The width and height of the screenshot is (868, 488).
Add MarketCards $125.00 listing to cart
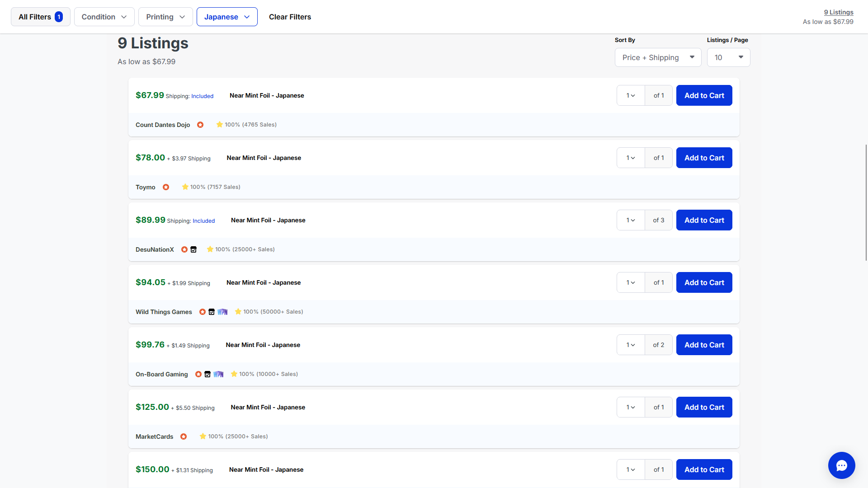pyautogui.click(x=704, y=407)
